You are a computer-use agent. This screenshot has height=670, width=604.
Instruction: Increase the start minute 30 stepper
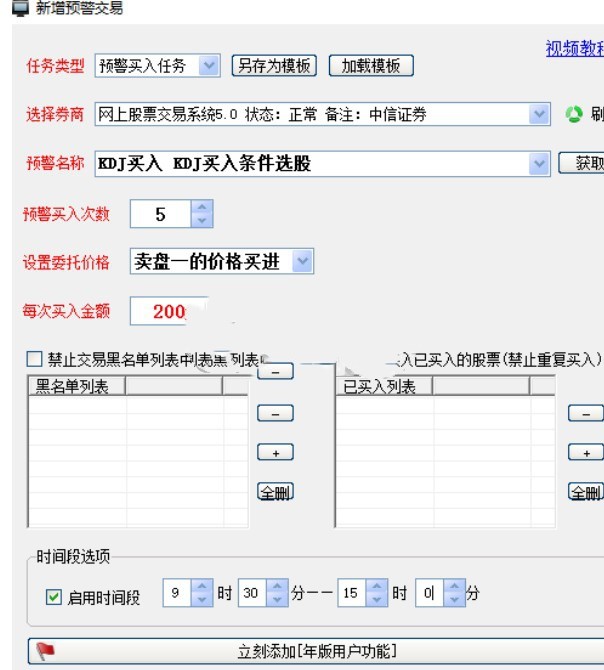tap(277, 586)
